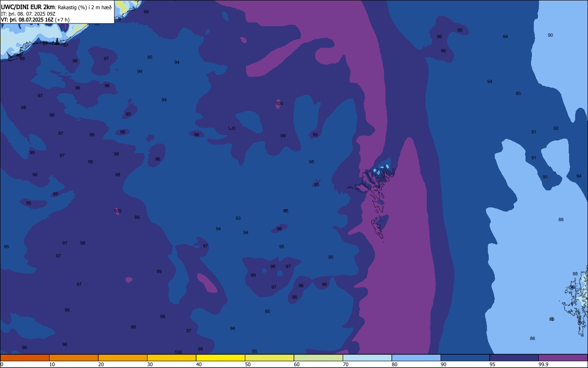Click the medium blue 90–95 legend swatch
This screenshot has width=588, height=368.
point(465,357)
